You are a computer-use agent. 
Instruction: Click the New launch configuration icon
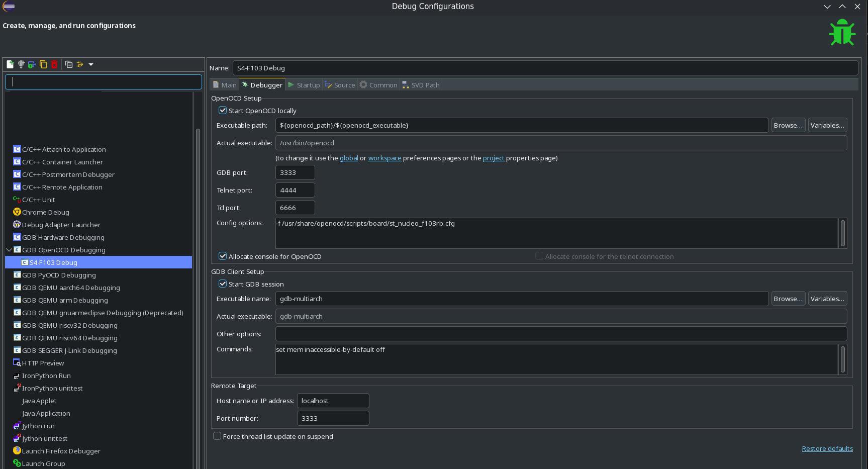[10, 64]
